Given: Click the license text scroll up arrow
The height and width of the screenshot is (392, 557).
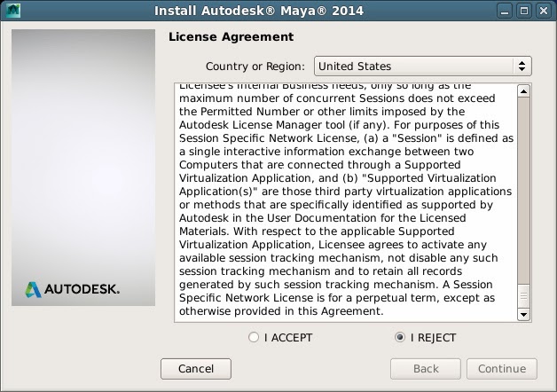Looking at the screenshot, I should pyautogui.click(x=523, y=91).
